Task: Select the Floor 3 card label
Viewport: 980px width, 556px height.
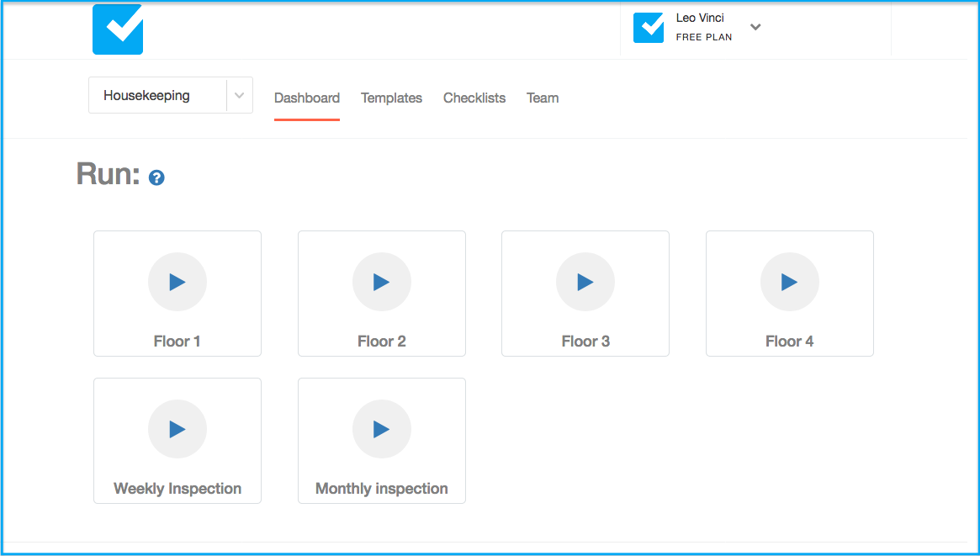Action: (x=585, y=342)
